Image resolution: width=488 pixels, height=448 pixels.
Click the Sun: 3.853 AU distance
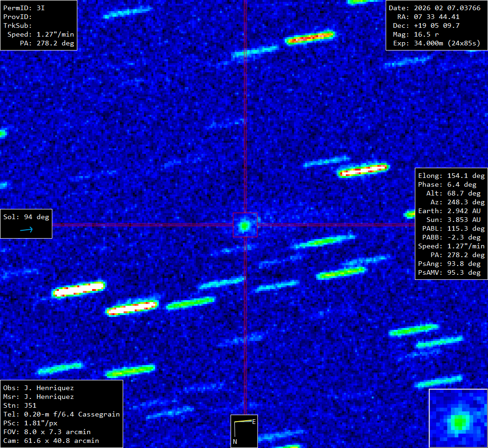pos(451,220)
